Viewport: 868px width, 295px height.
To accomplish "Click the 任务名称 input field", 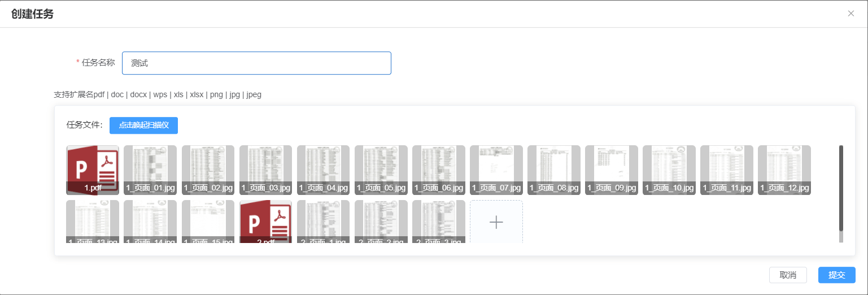I will (256, 63).
